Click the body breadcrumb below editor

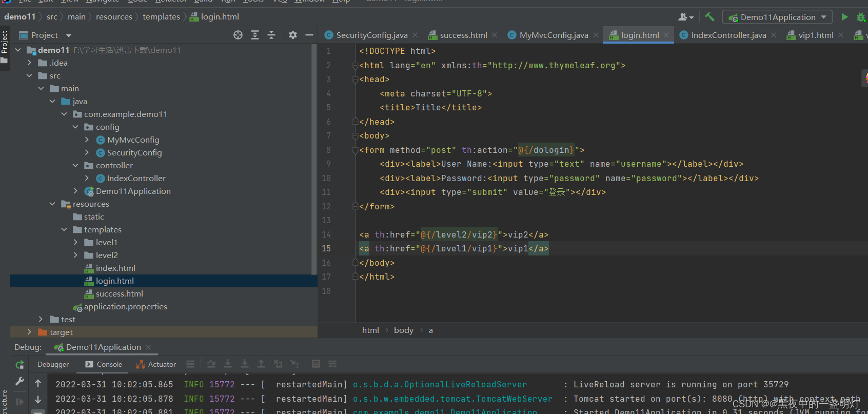tap(404, 330)
